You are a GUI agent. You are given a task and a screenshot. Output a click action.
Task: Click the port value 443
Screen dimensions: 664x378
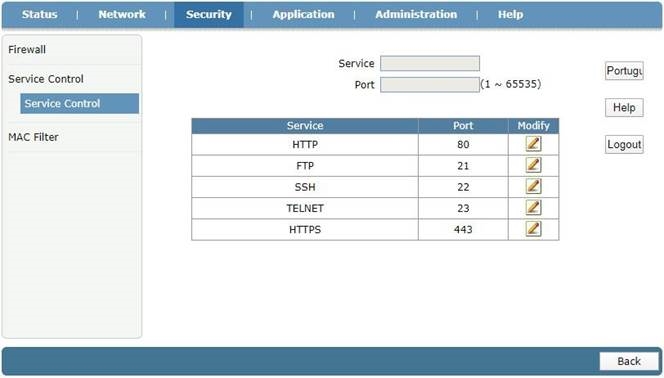[463, 229]
